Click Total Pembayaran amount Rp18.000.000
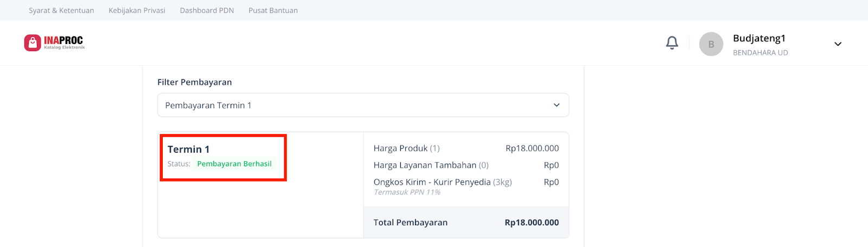 pyautogui.click(x=532, y=223)
